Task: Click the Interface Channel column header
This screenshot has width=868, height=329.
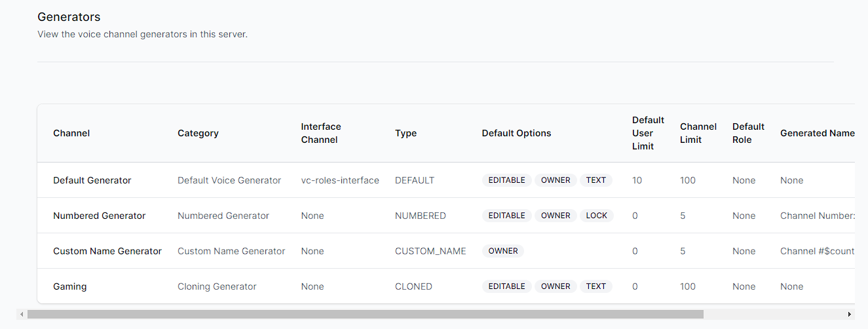Action: pos(321,133)
